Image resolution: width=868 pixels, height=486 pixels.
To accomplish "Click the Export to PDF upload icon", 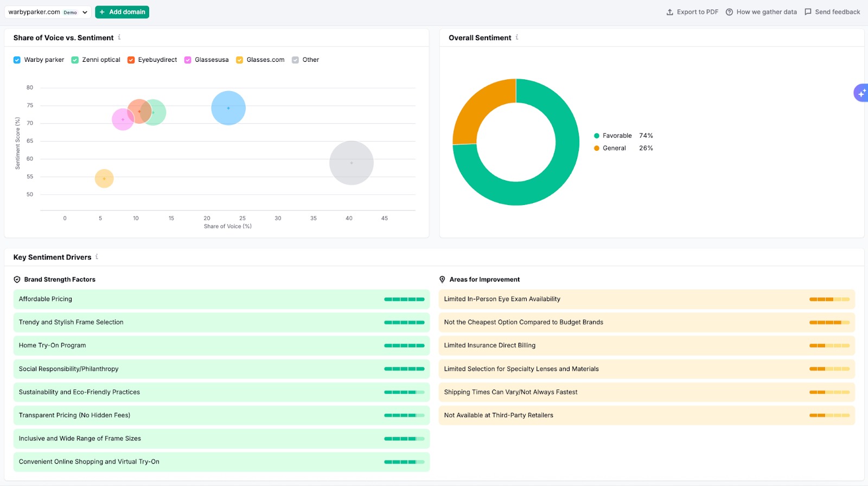I will pyautogui.click(x=670, y=12).
